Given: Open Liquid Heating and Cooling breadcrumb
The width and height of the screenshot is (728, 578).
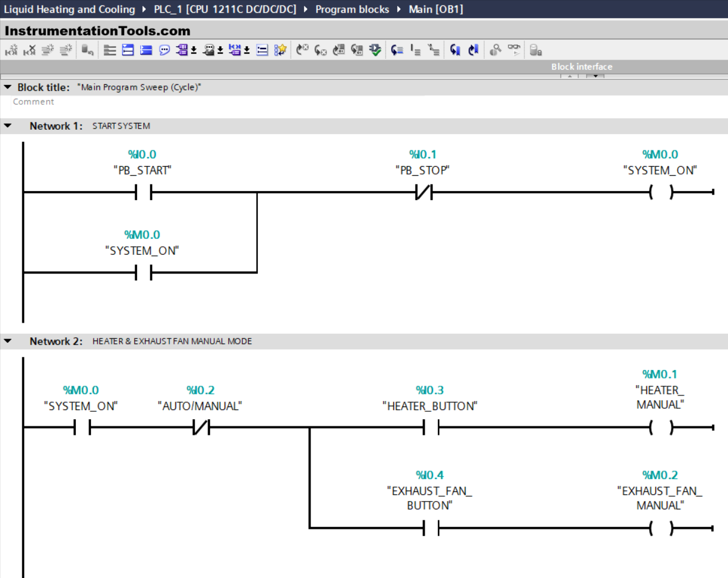Looking at the screenshot, I should pyautogui.click(x=70, y=9).
